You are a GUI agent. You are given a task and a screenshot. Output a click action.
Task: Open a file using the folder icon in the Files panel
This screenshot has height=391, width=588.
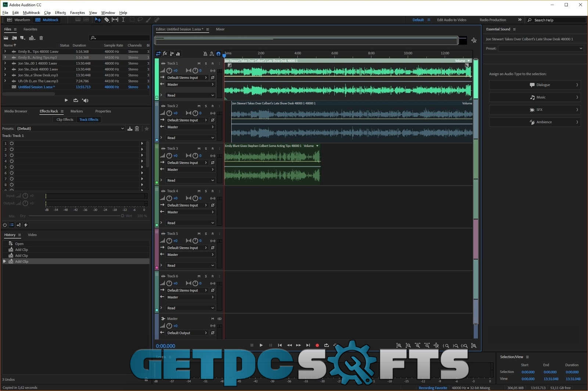tap(6, 38)
